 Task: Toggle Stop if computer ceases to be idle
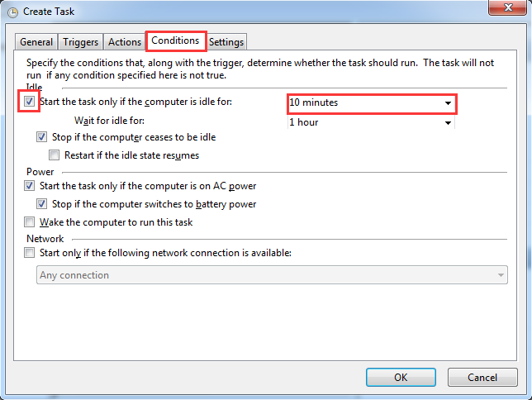click(42, 137)
